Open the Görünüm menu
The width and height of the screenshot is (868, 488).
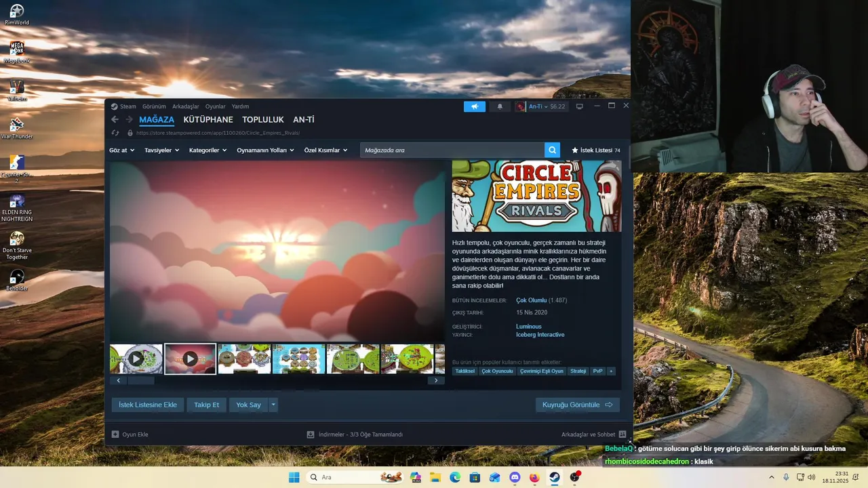pos(154,106)
